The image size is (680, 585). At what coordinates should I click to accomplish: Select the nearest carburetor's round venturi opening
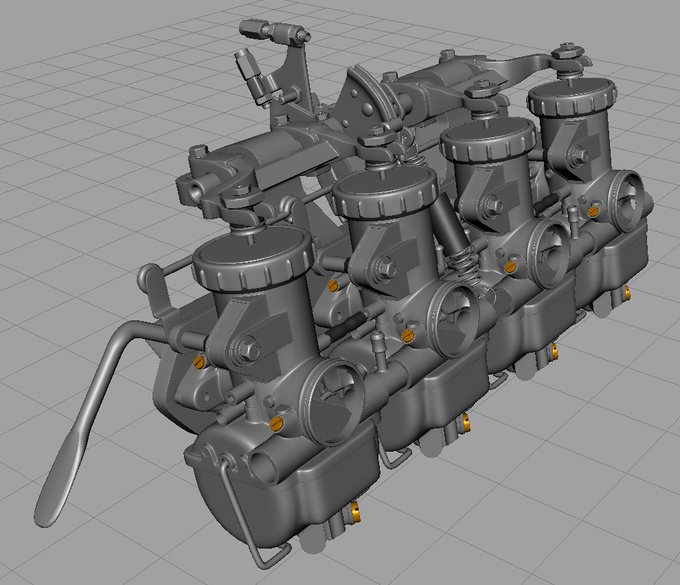335,402
